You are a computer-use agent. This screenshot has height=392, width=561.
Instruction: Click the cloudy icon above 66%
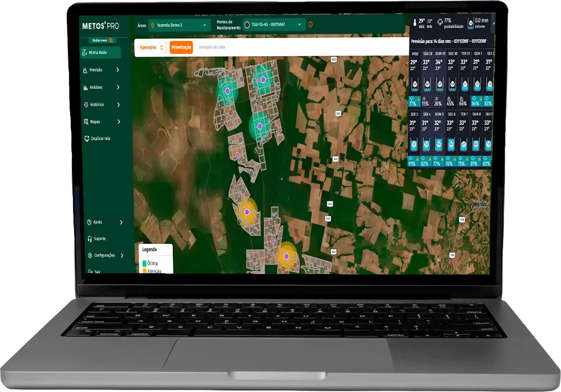[462, 98]
